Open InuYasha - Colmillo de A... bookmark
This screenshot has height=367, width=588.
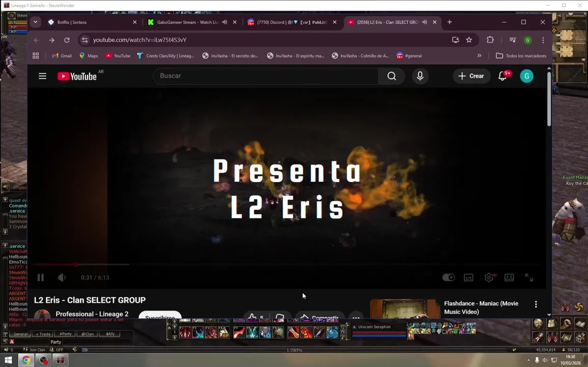click(360, 56)
